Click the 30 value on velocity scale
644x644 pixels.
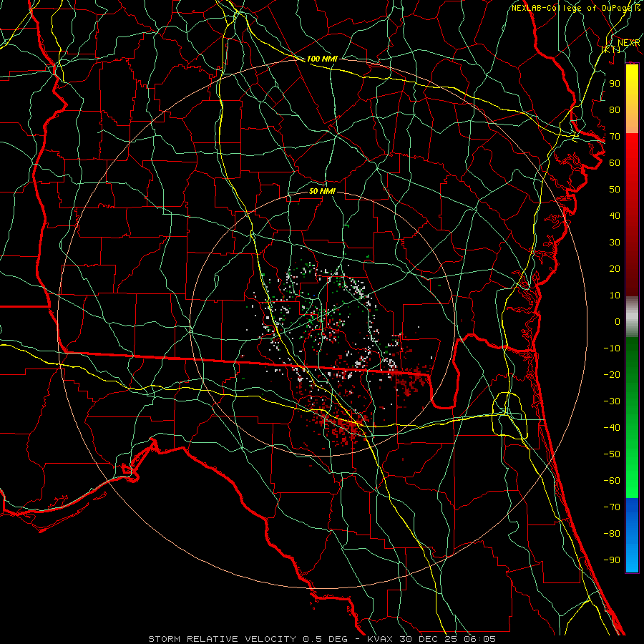click(615, 243)
